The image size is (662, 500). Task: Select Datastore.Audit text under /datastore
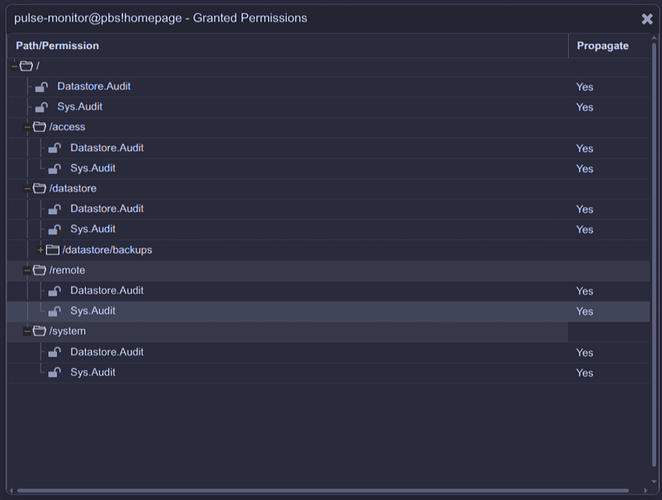(x=107, y=209)
